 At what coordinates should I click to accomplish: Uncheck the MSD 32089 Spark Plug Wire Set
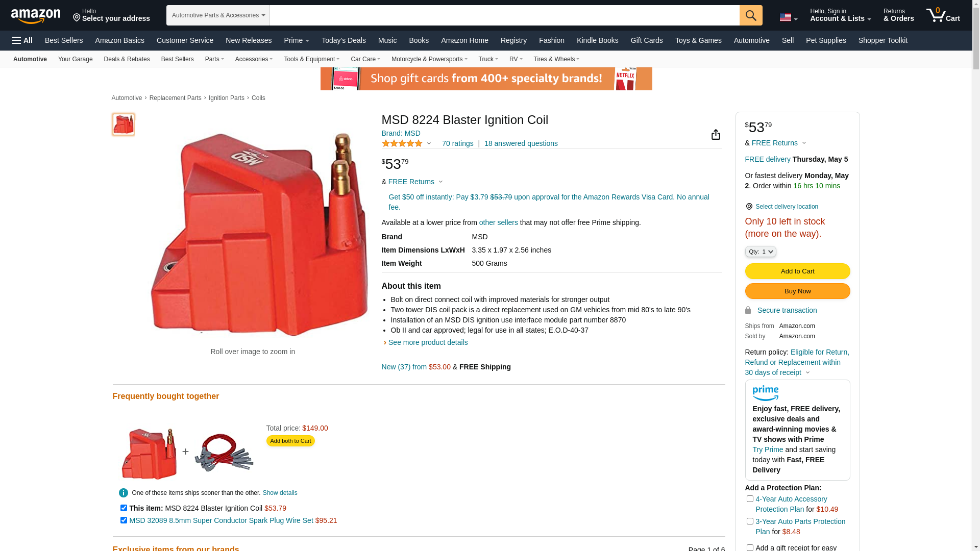(124, 520)
